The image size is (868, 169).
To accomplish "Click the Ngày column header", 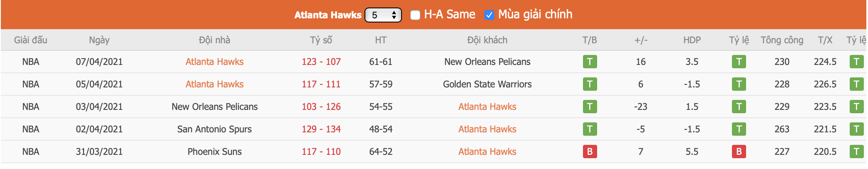I will (x=99, y=40).
